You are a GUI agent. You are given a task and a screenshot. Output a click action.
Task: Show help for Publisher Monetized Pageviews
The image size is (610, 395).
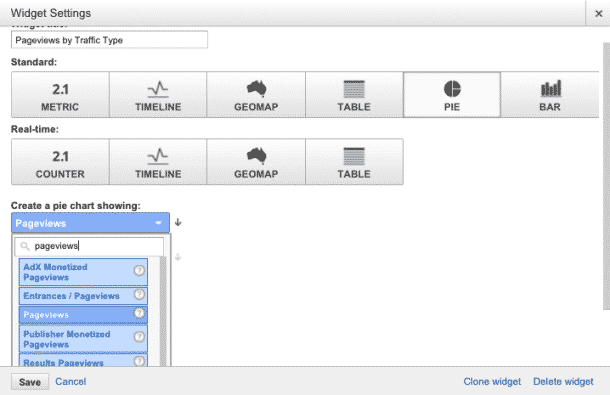coord(139,337)
